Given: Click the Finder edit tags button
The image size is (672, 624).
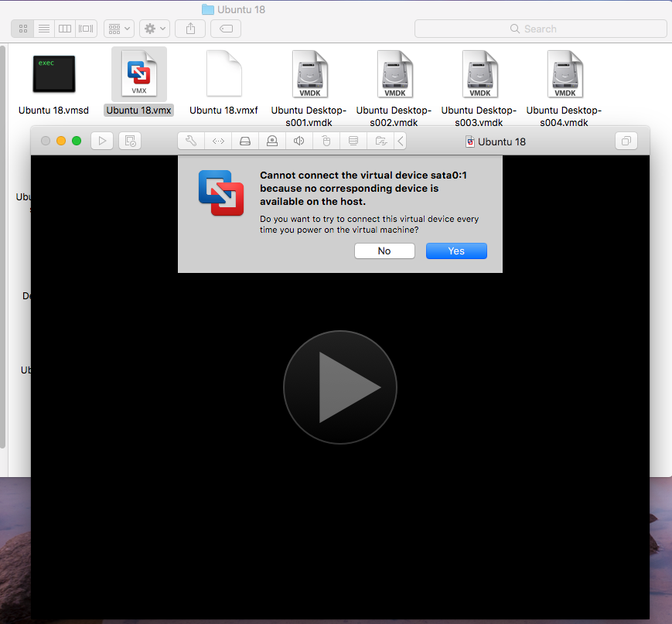Looking at the screenshot, I should click(x=226, y=29).
